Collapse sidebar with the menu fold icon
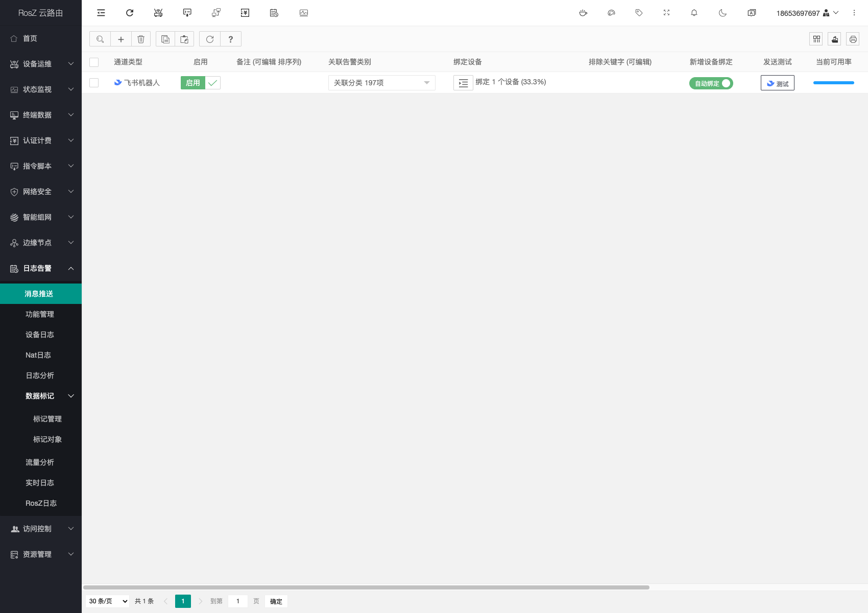 point(101,13)
